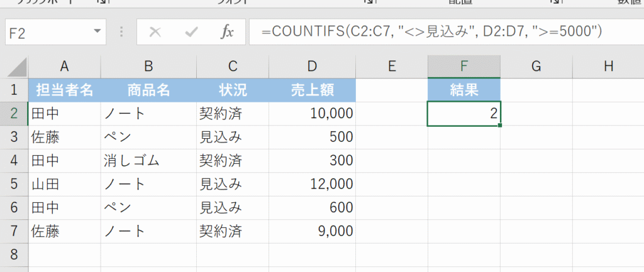The image size is (644, 272).
Task: Click ノート in row 5
Action: pyautogui.click(x=148, y=184)
